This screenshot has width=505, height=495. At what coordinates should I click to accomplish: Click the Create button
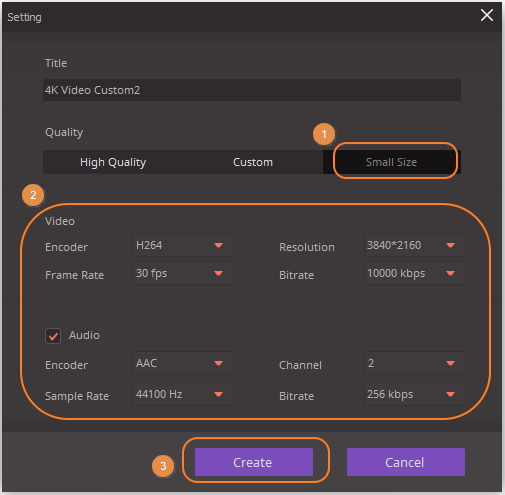pyautogui.click(x=254, y=462)
